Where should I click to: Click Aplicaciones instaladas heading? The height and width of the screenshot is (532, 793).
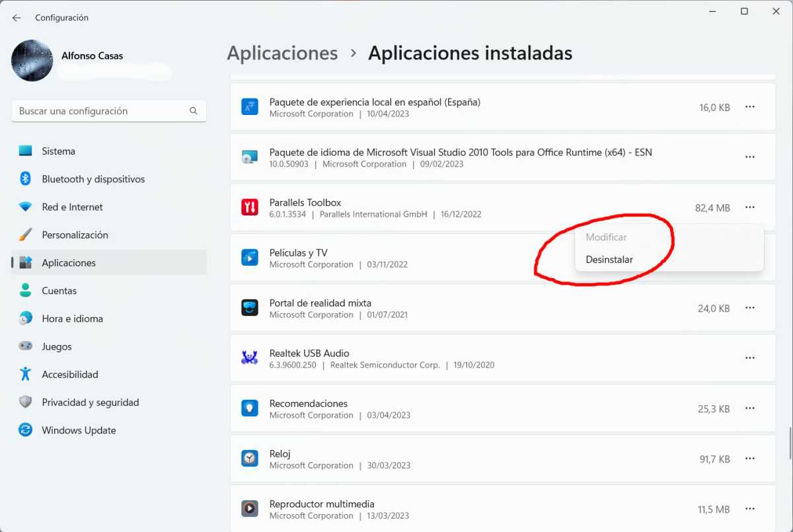(470, 54)
